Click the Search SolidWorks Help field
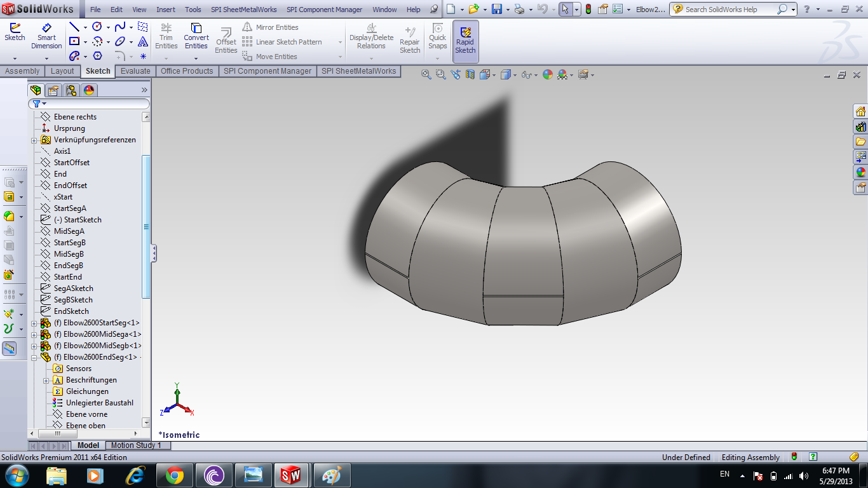Screen dimensions: 868x488 (721, 10)
